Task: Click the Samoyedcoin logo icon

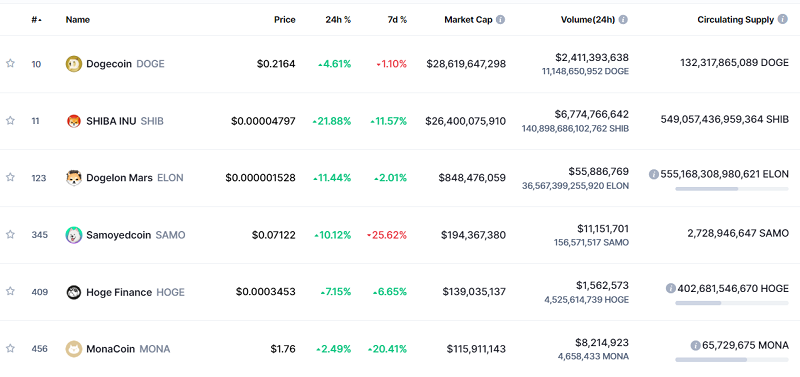Action: click(73, 235)
